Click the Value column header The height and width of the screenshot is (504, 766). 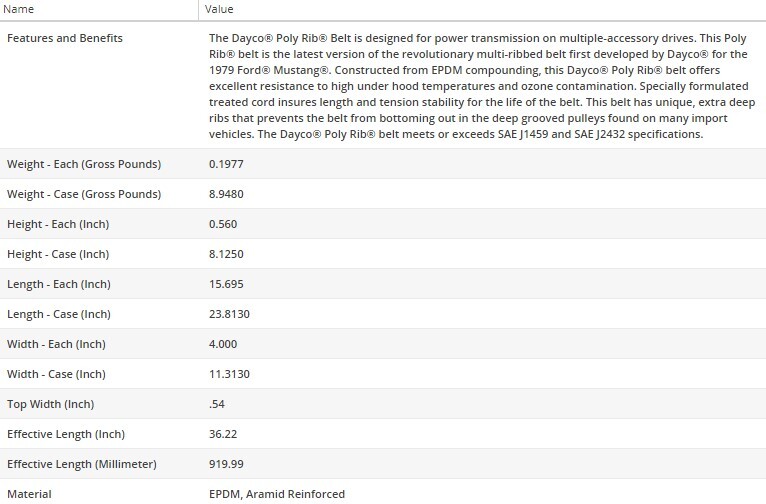pos(219,9)
